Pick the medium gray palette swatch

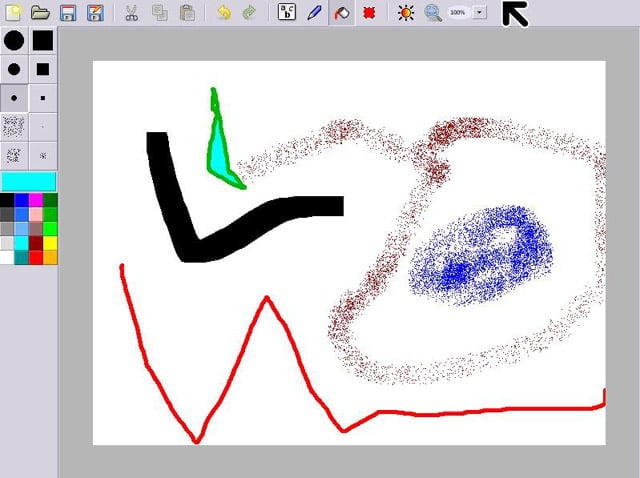coord(7,229)
